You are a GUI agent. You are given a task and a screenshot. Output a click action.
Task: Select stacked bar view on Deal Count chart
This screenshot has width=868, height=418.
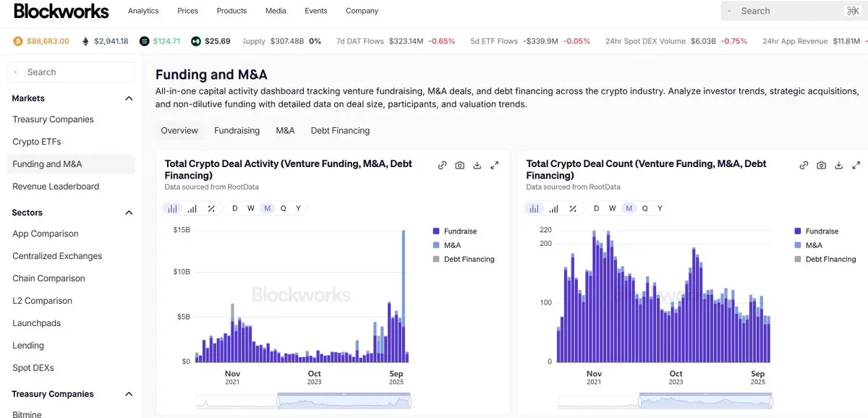click(554, 208)
